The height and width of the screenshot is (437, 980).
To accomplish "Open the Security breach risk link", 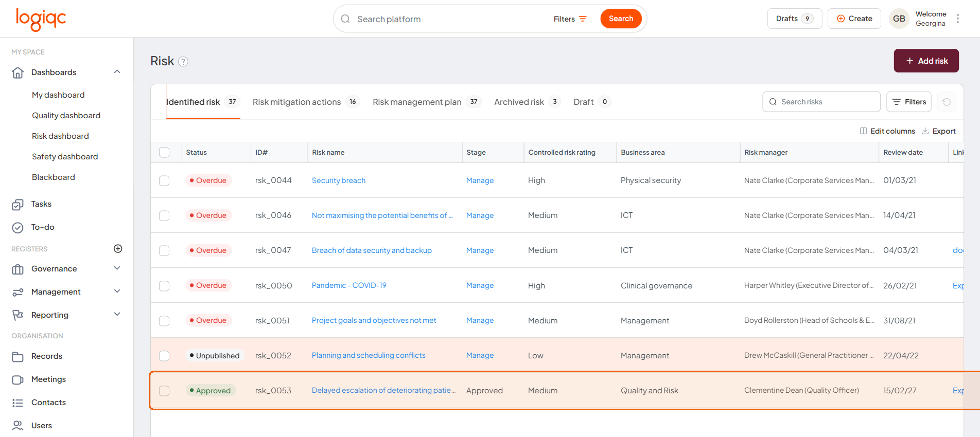I will click(x=339, y=180).
